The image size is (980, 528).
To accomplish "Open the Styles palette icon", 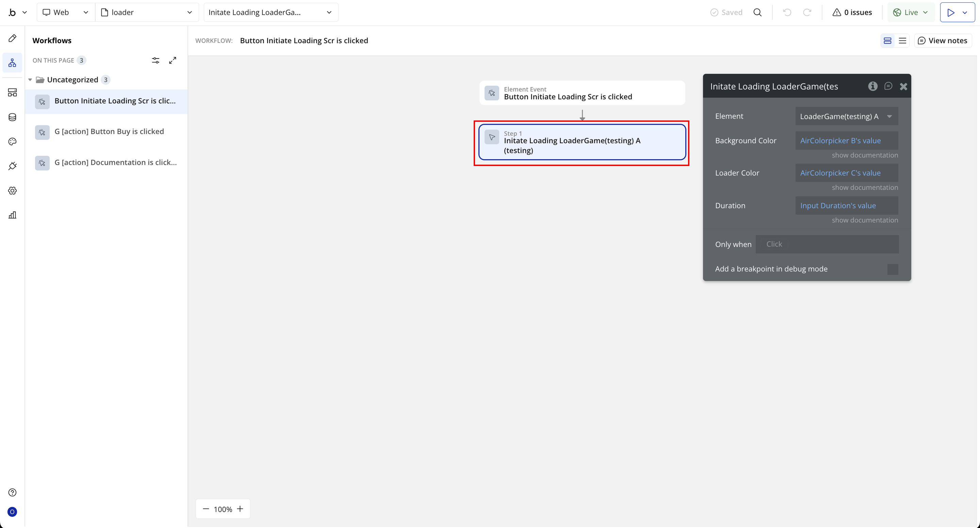I will pyautogui.click(x=12, y=142).
